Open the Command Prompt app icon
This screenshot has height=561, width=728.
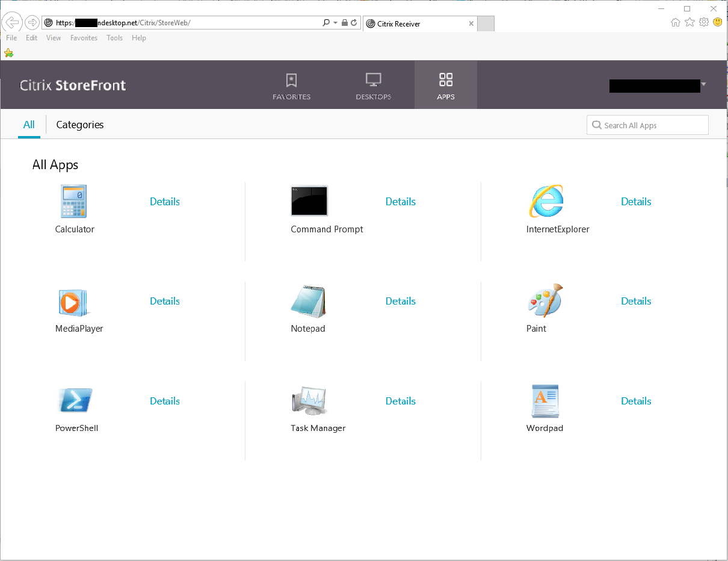pyautogui.click(x=309, y=200)
